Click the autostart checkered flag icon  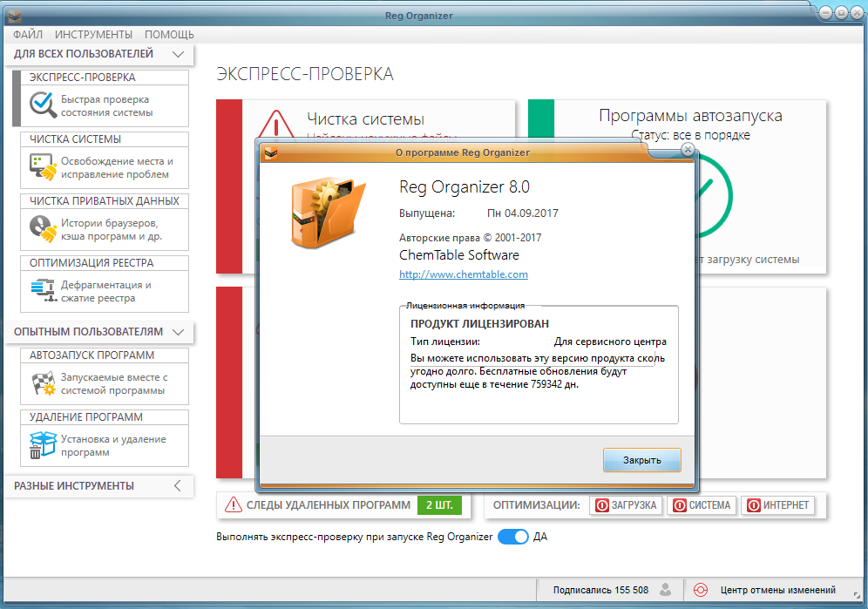(44, 383)
